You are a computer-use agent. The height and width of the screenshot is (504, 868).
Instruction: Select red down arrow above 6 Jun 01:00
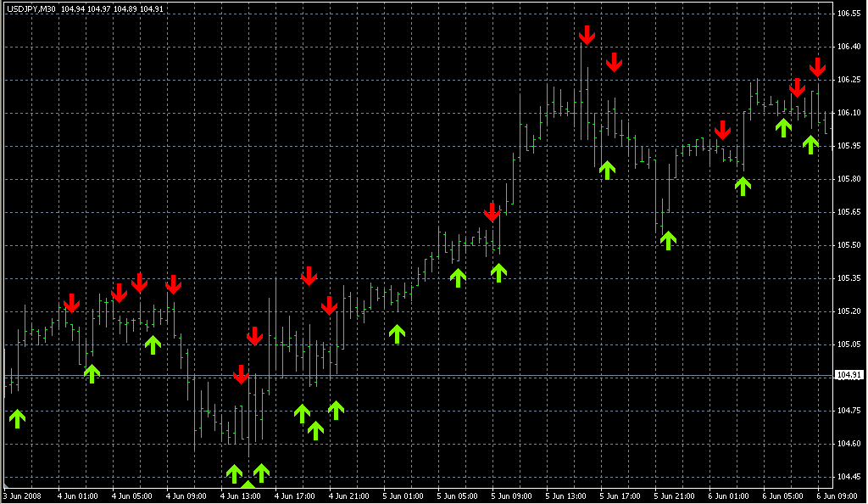pyautogui.click(x=722, y=130)
